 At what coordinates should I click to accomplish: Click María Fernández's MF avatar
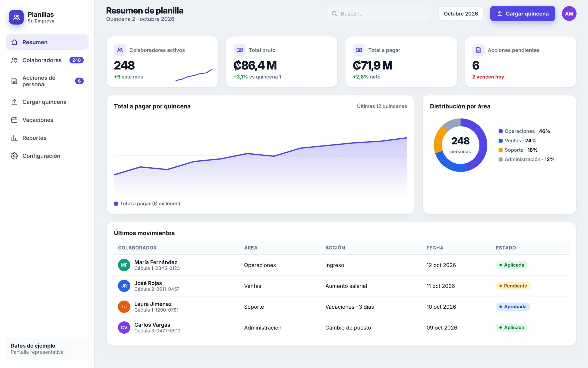point(124,265)
